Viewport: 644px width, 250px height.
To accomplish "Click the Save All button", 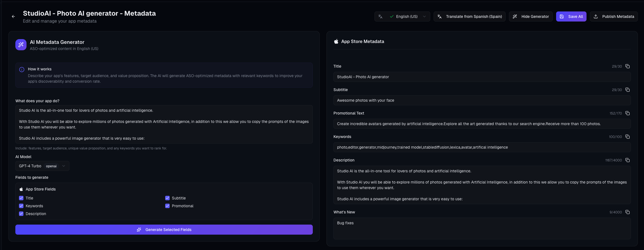I will (571, 16).
